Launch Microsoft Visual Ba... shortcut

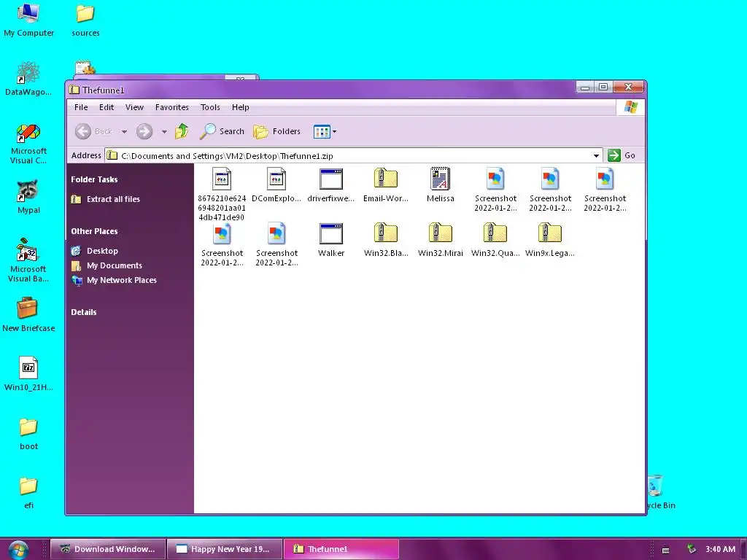point(28,261)
